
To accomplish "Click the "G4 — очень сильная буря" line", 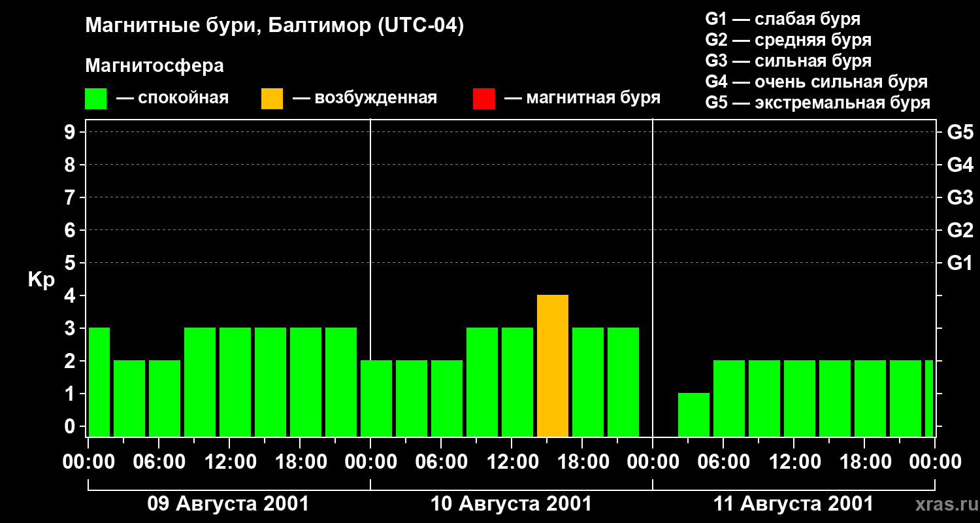I will pyautogui.click(x=817, y=82).
